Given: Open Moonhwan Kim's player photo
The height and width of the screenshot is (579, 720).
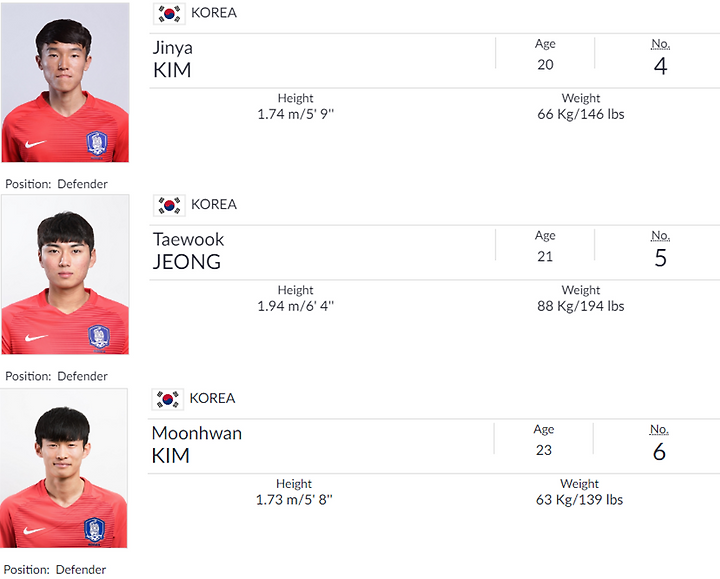Looking at the screenshot, I should pyautogui.click(x=63, y=468).
